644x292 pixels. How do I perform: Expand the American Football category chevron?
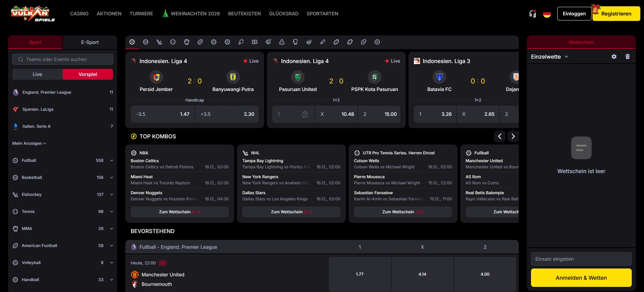(112, 246)
